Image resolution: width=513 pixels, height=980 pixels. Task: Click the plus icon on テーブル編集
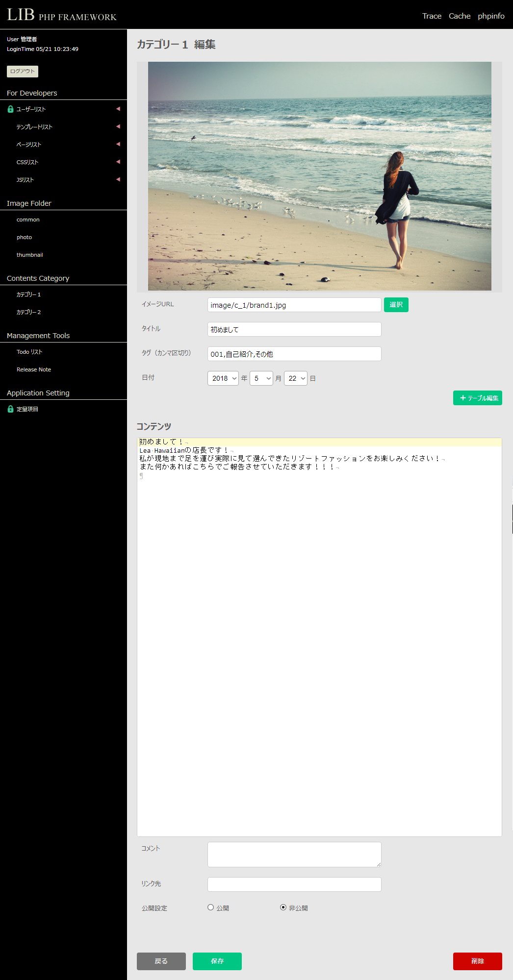[x=462, y=398]
